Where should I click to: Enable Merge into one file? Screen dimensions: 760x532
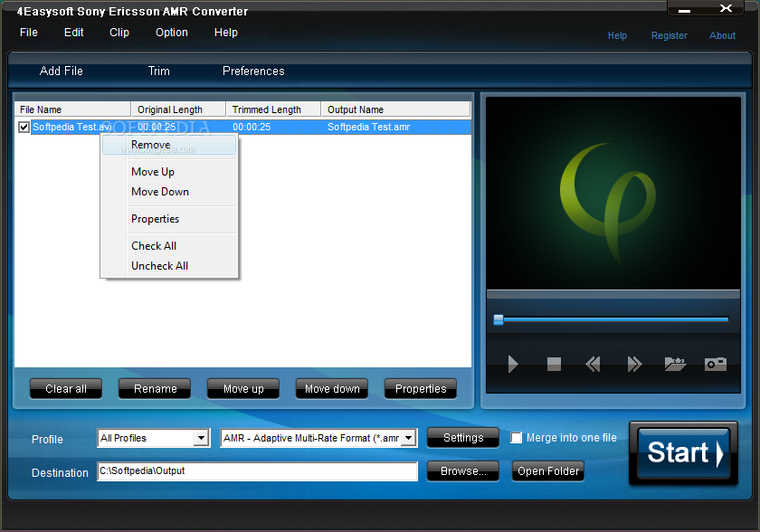tap(517, 438)
